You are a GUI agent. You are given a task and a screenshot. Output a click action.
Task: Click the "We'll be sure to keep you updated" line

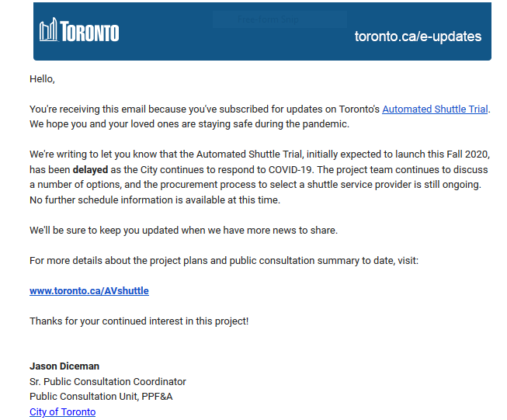[183, 230]
